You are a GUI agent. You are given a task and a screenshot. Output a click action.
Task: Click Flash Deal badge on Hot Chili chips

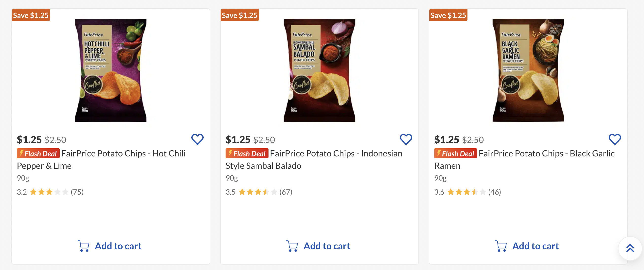(38, 154)
